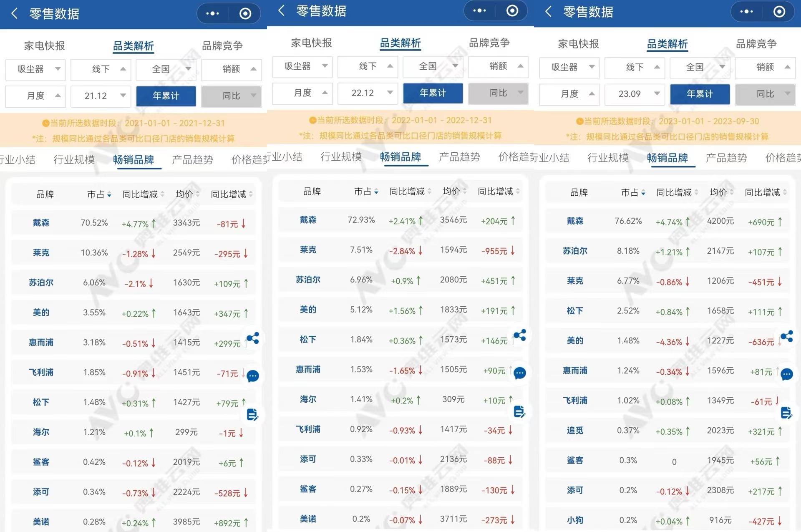Screen dimensions: 801x532
Task: Toggle 年累计 button in the left panel
Action: coord(166,96)
